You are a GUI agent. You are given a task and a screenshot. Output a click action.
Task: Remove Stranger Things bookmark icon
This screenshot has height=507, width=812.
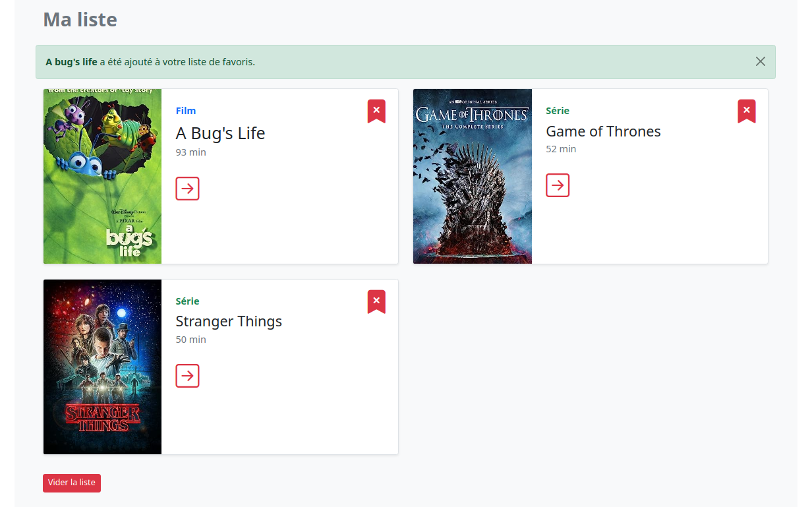(x=376, y=302)
